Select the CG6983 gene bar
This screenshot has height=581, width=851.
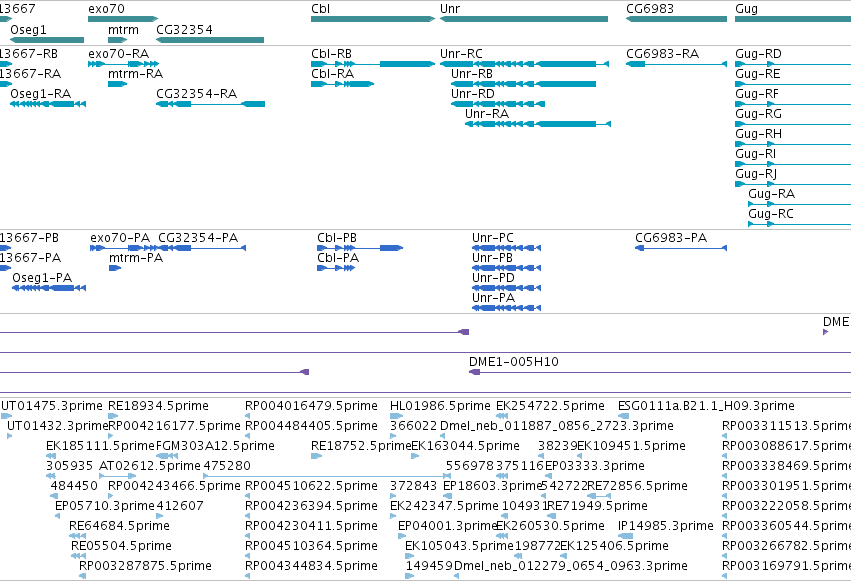[x=676, y=19]
